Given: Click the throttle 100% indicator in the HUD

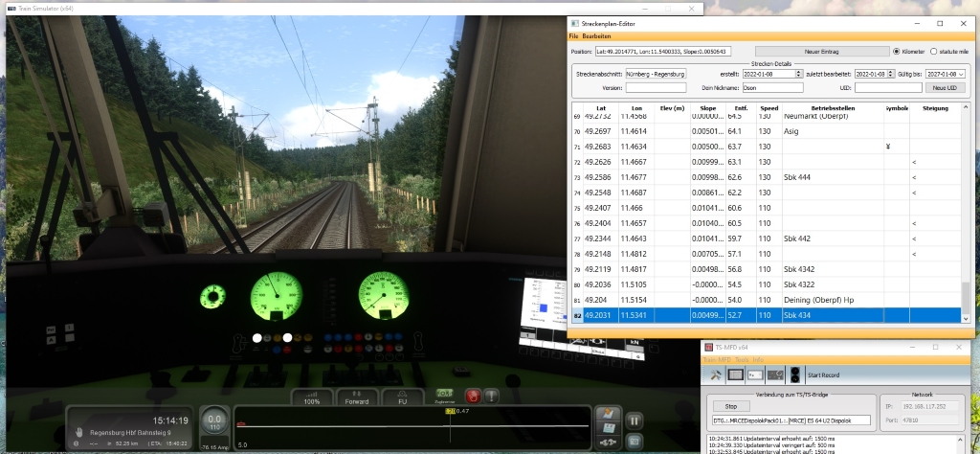Looking at the screenshot, I should pos(311,397).
